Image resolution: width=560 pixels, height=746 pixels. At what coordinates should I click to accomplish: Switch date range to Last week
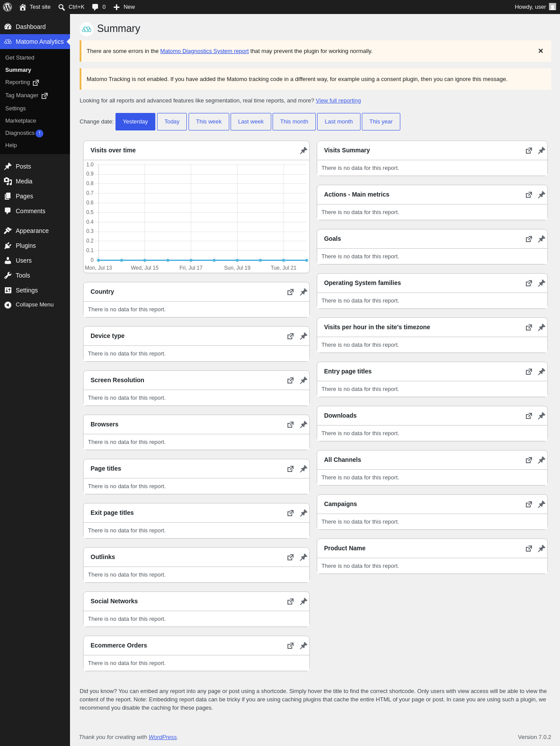[251, 122]
